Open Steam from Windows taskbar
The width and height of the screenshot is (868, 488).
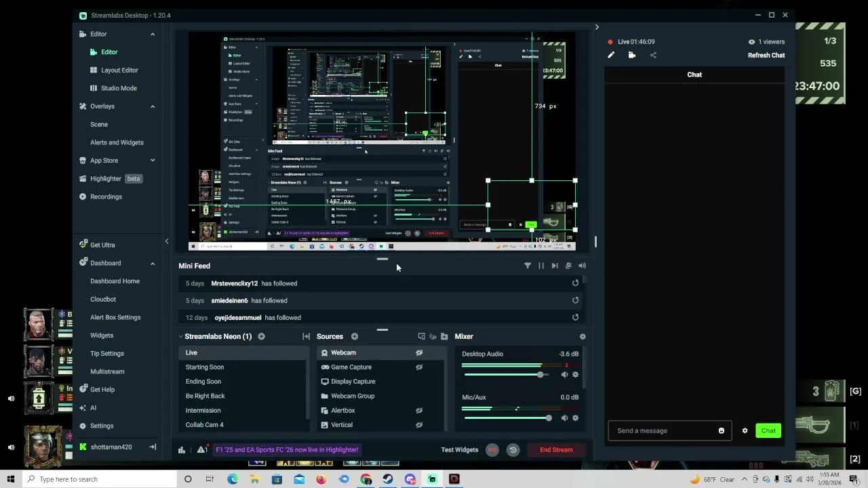click(x=388, y=479)
